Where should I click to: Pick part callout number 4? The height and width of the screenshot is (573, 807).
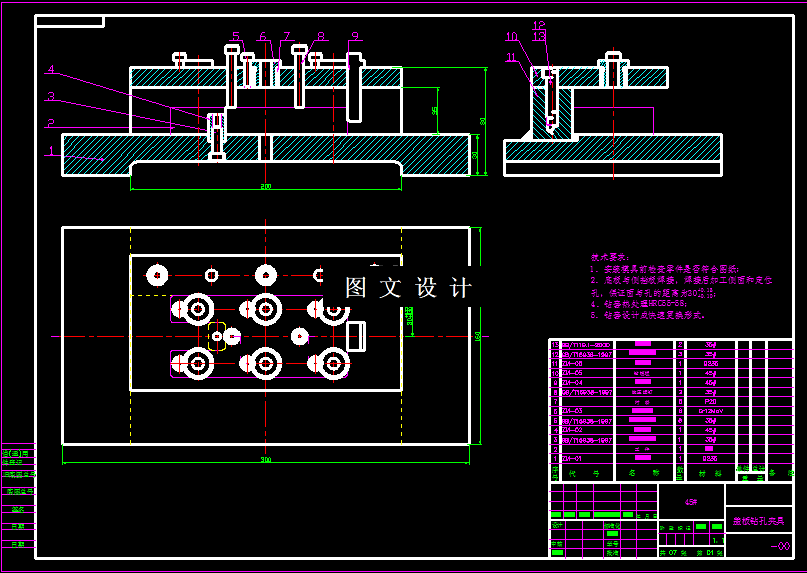(51, 70)
